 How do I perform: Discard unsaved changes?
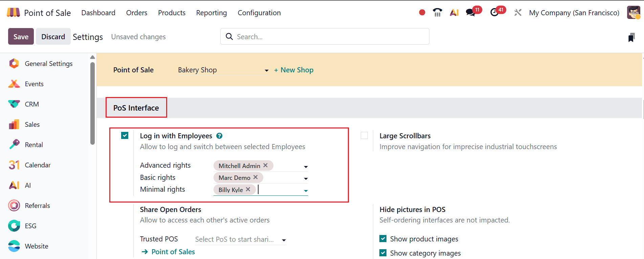pos(53,37)
